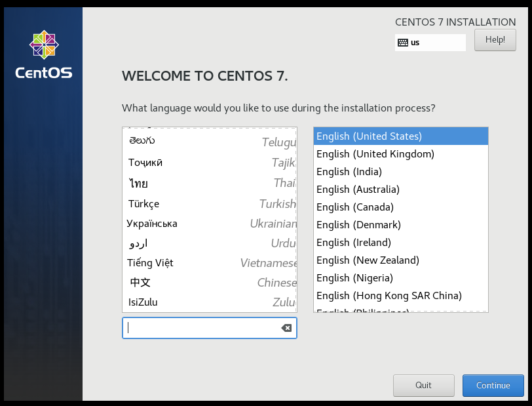Viewport: 532px width, 406px height.
Task: Choose English (New Zealand) locale
Action: click(401, 260)
